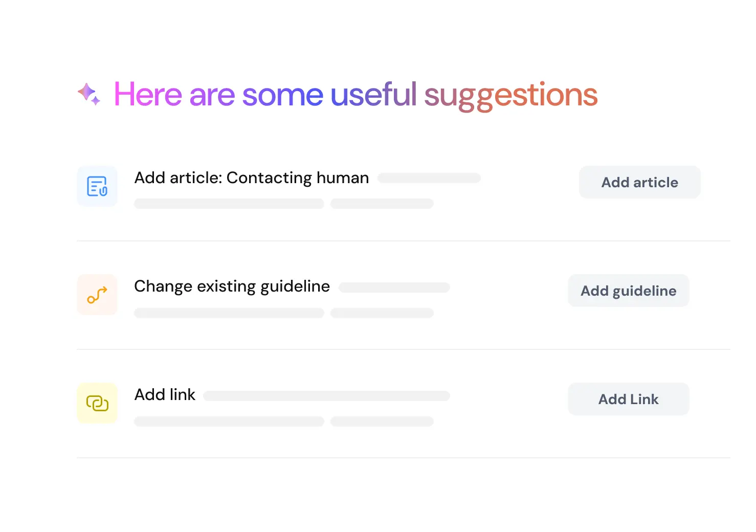Click the sparkles before the suggestions title
Image resolution: width=756 pixels, height=532 pixels.
pos(89,94)
